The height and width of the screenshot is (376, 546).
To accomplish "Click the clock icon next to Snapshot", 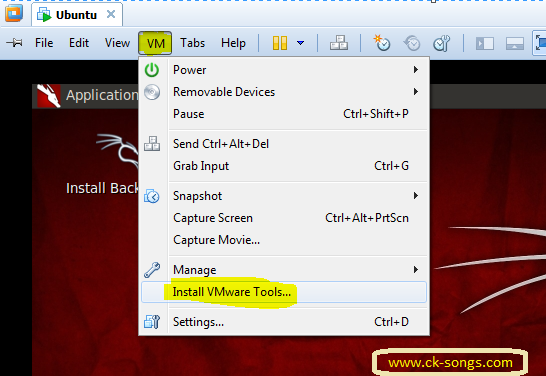I will pos(152,196).
